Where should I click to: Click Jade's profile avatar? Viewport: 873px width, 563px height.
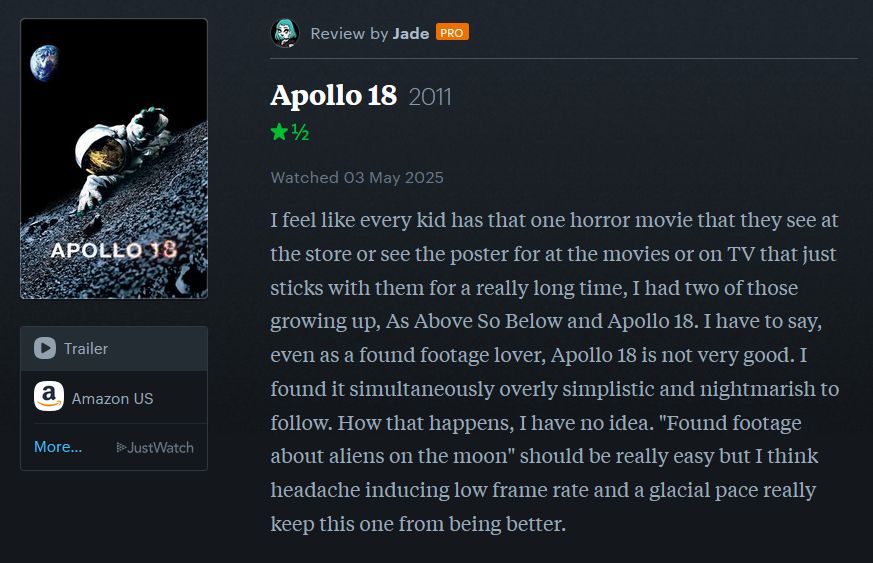pos(285,33)
